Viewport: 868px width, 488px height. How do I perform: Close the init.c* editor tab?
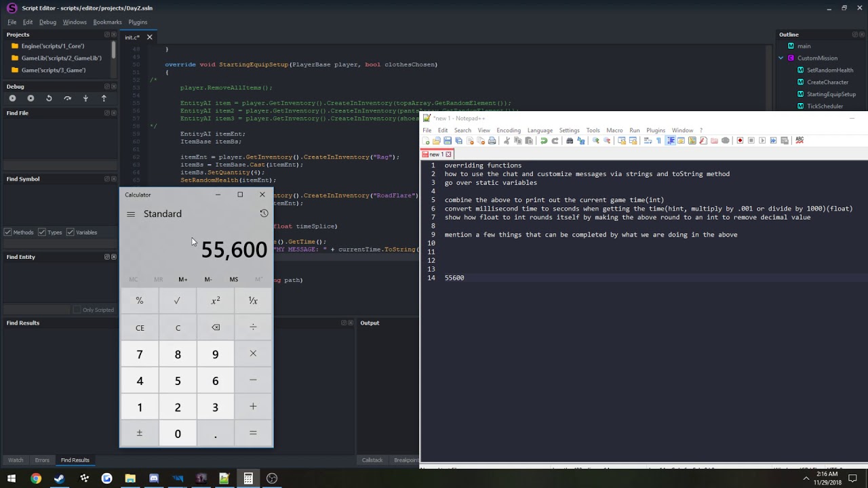[x=150, y=37]
